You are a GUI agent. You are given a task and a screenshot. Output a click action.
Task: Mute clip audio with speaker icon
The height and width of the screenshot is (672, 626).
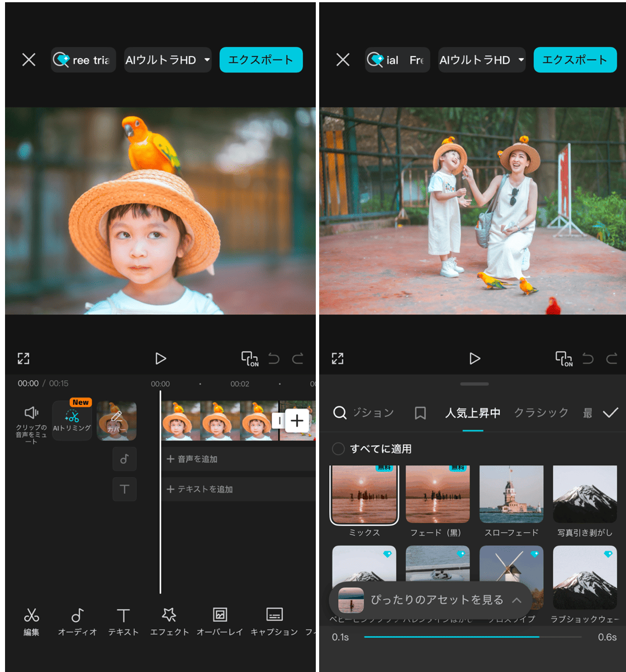[x=31, y=420]
